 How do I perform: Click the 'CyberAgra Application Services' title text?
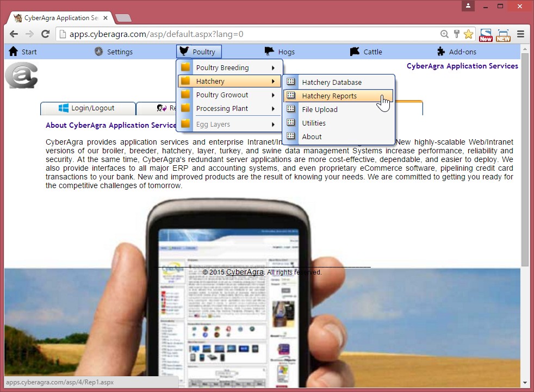[462, 66]
